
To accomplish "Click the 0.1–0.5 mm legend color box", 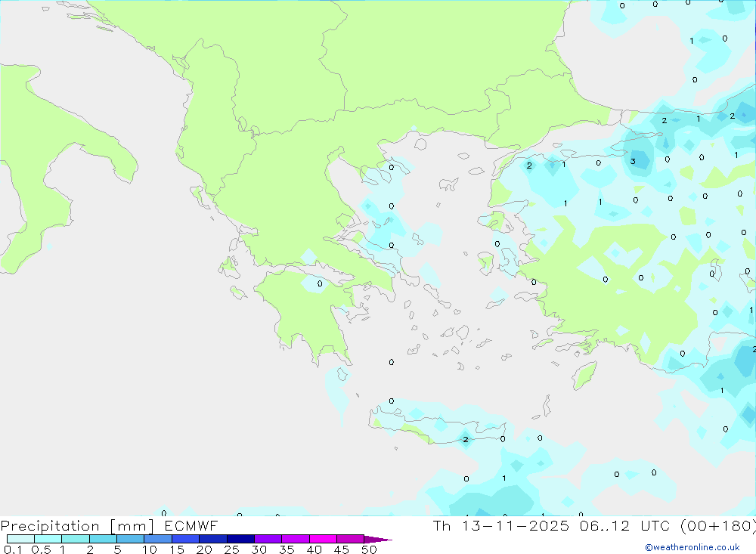I will point(20,539).
